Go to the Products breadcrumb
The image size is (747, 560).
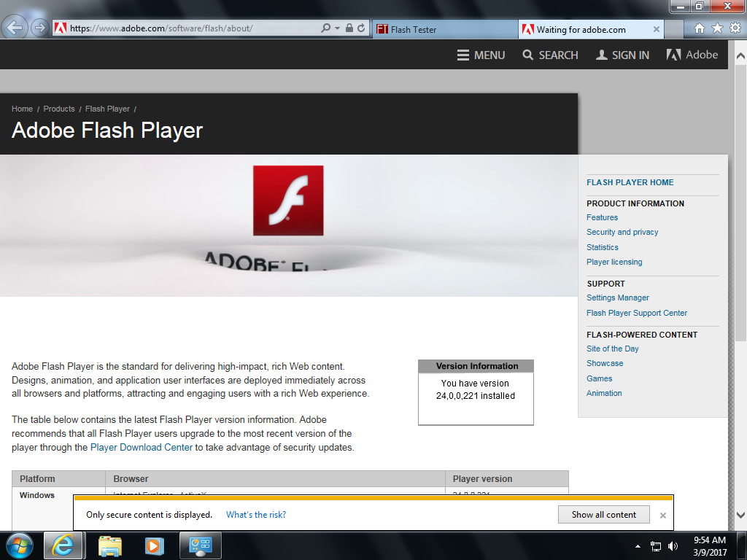(59, 109)
